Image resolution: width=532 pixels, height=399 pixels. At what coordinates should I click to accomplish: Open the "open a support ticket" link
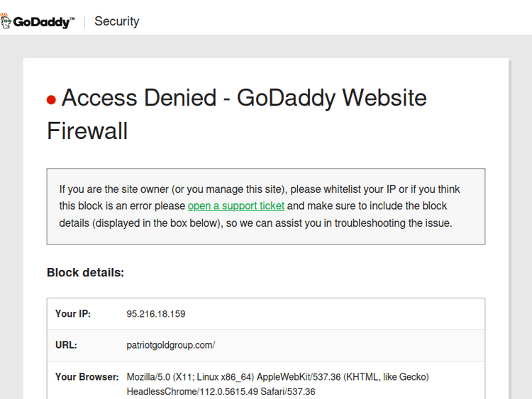pyautogui.click(x=235, y=206)
